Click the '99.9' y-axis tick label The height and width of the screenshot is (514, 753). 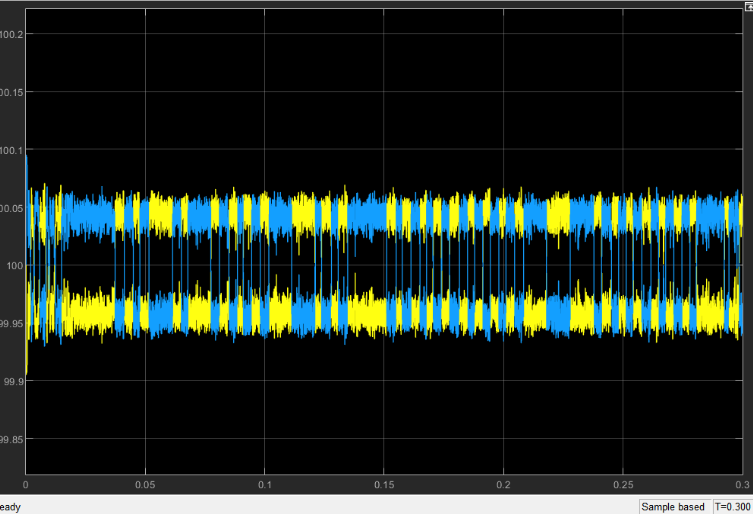point(12,381)
